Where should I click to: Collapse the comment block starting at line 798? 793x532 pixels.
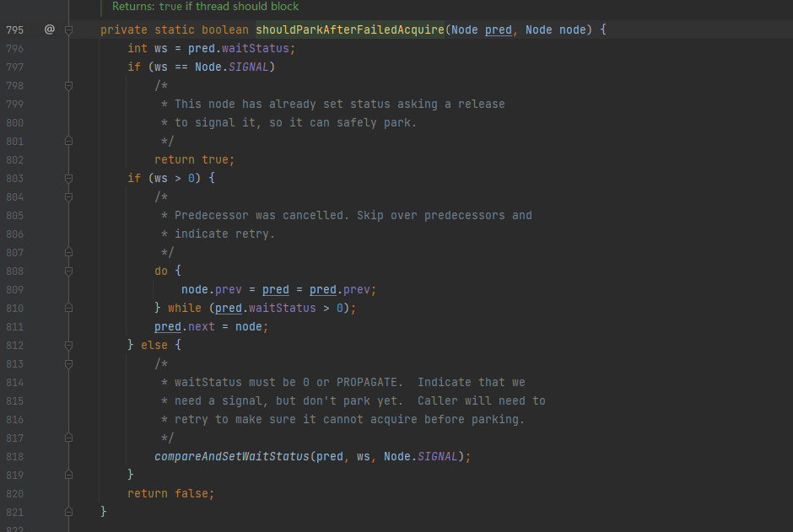tap(69, 85)
